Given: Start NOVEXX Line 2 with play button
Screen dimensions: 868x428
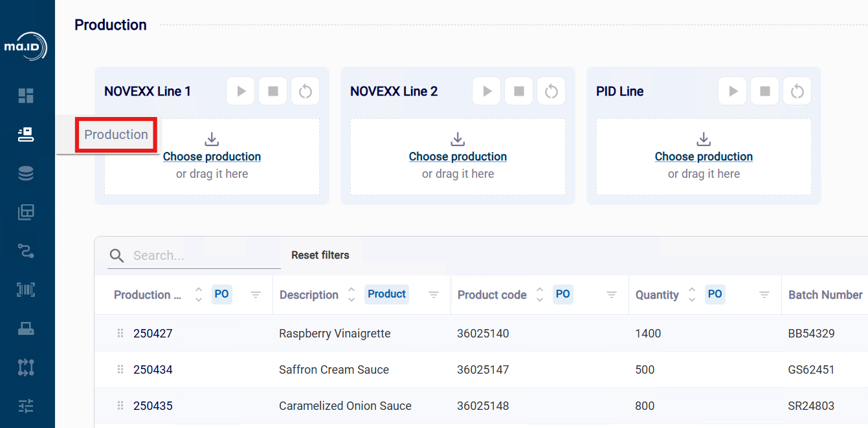Looking at the screenshot, I should click(487, 91).
